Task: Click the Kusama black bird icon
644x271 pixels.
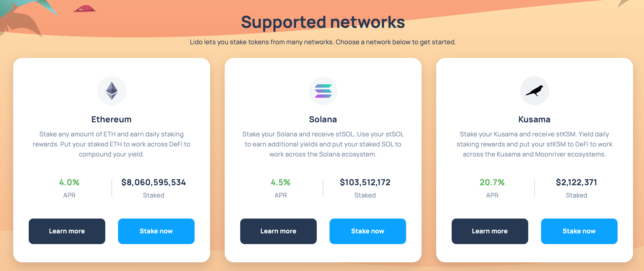Action: 534,91
